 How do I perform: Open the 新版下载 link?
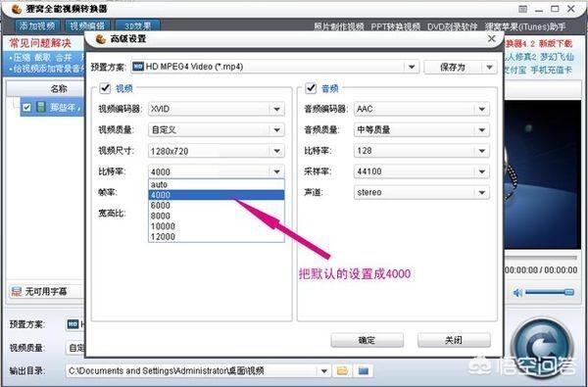[x=556, y=43]
